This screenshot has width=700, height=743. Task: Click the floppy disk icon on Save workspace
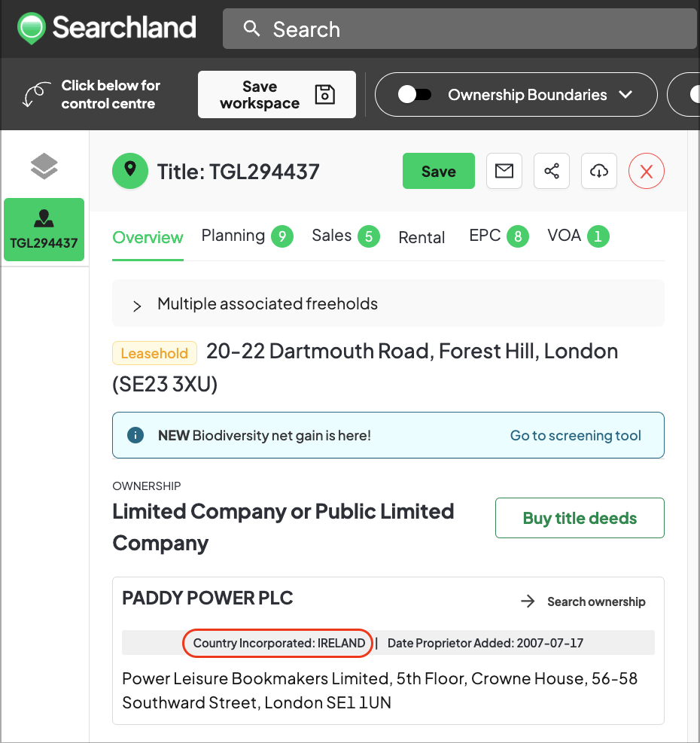tap(325, 94)
